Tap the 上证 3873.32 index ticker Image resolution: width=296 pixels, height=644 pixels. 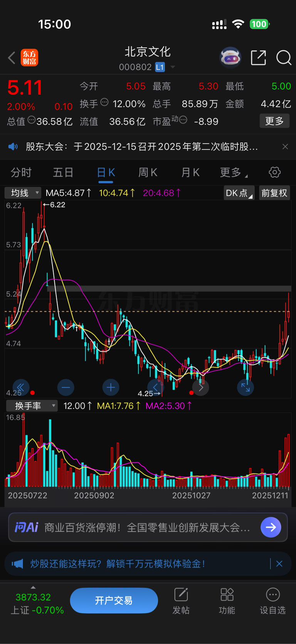click(37, 604)
